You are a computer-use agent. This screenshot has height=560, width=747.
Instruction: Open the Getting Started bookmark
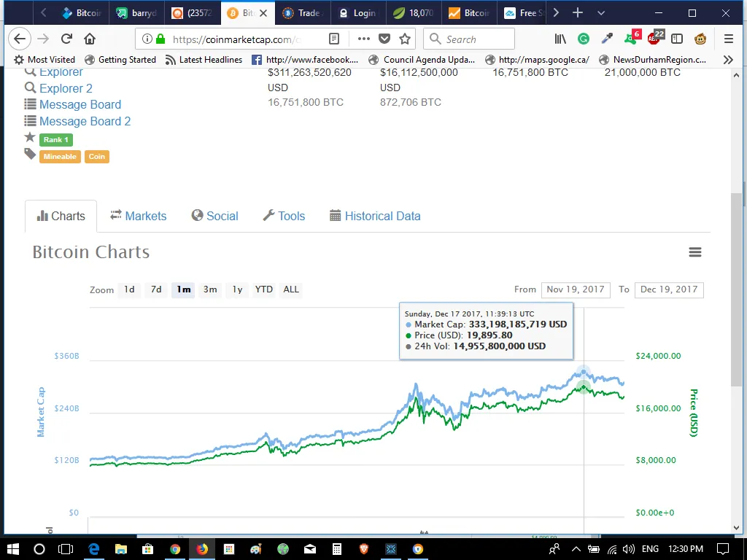pyautogui.click(x=120, y=60)
